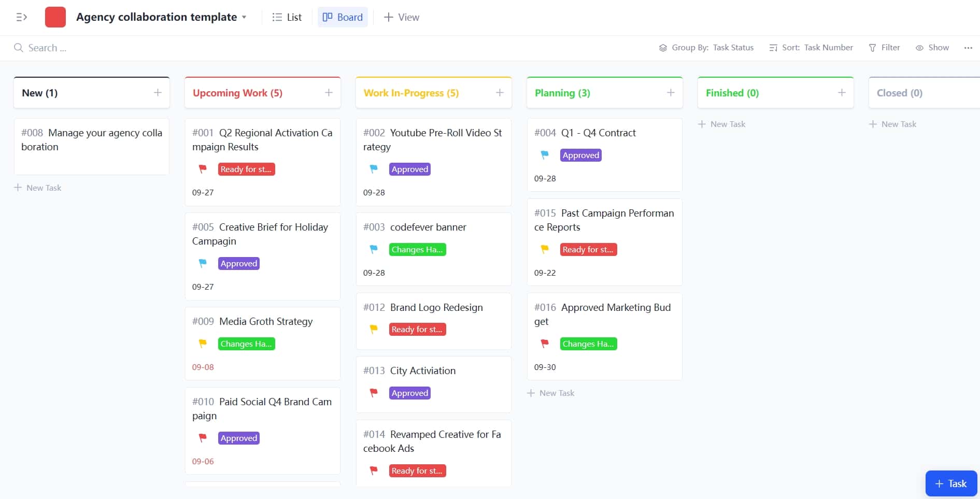
Task: Toggle the priority flag on Media Groth Strategy
Action: click(x=202, y=343)
